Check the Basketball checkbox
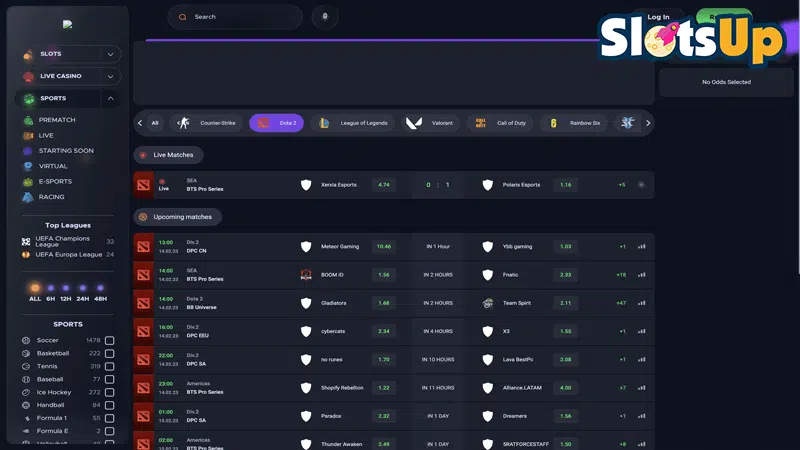The width and height of the screenshot is (800, 450). pyautogui.click(x=109, y=354)
